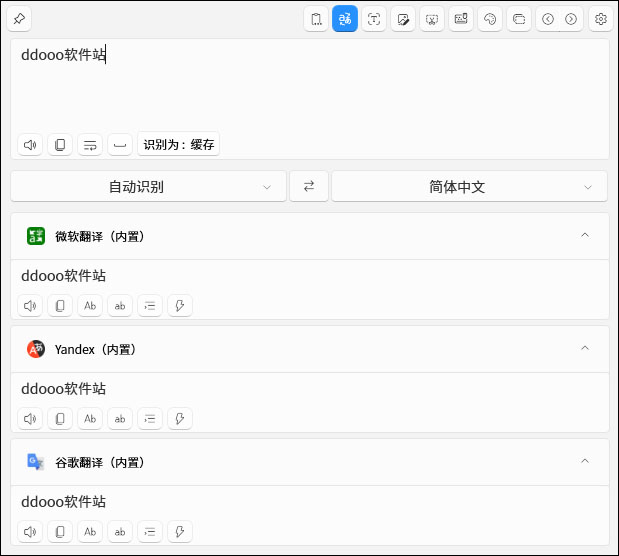The image size is (619, 556).
Task: Play audio of the 微软翻译 result
Action: [x=30, y=306]
